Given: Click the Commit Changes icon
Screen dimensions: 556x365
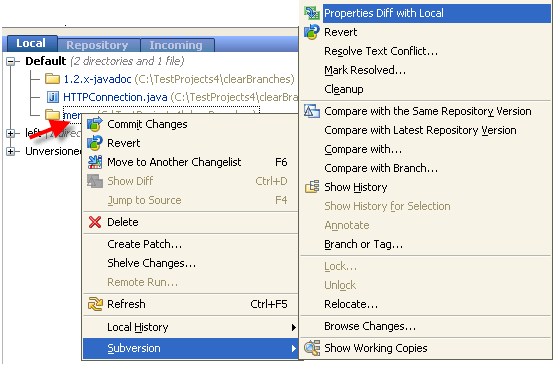Looking at the screenshot, I should (x=95, y=124).
